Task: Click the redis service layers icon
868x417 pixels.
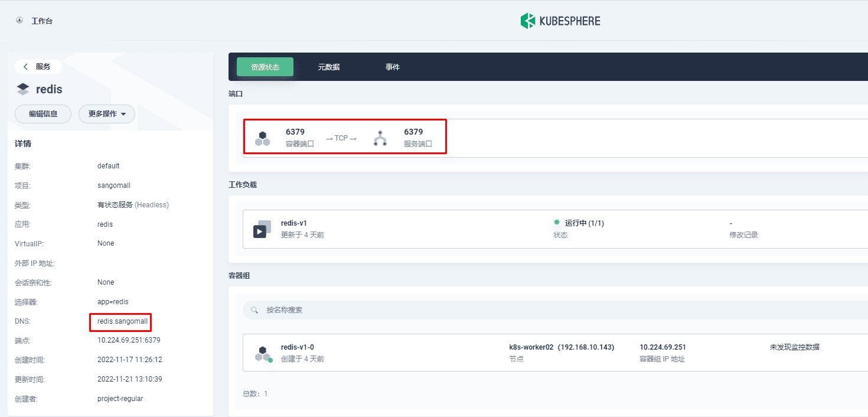Action: click(23, 89)
